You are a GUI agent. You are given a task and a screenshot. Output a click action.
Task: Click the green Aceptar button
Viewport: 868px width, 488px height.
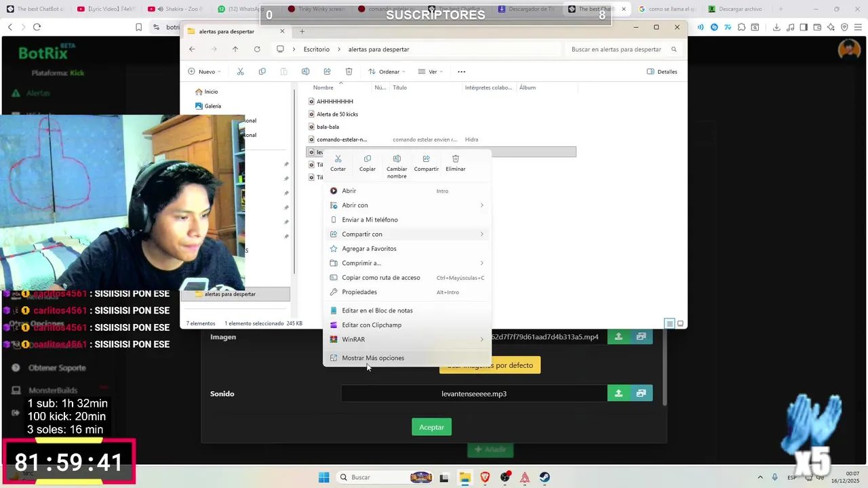pyautogui.click(x=431, y=427)
